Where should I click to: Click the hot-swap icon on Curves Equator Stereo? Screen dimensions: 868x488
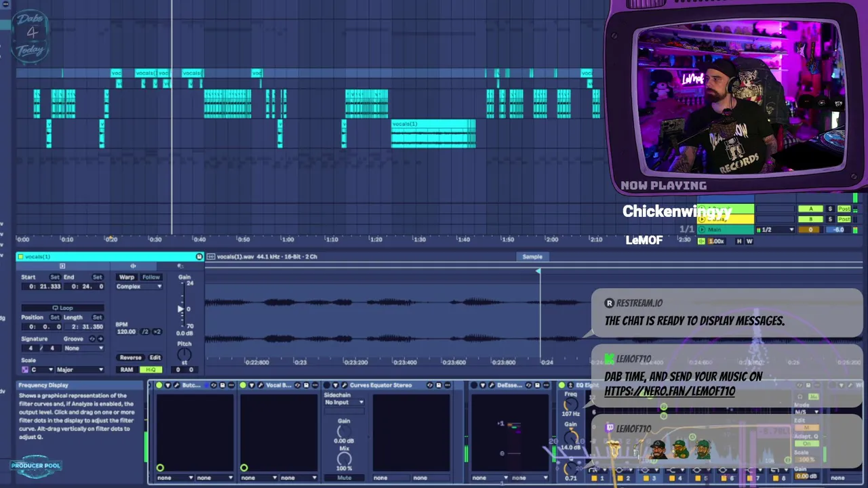pos(429,385)
